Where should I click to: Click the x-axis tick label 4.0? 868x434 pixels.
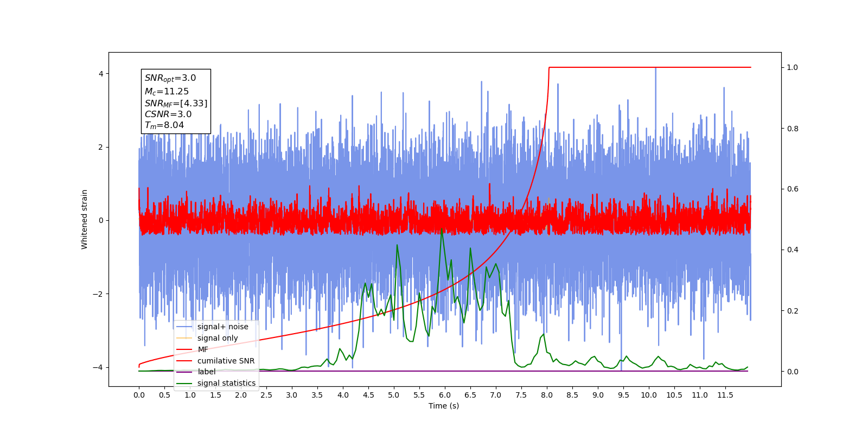click(343, 395)
